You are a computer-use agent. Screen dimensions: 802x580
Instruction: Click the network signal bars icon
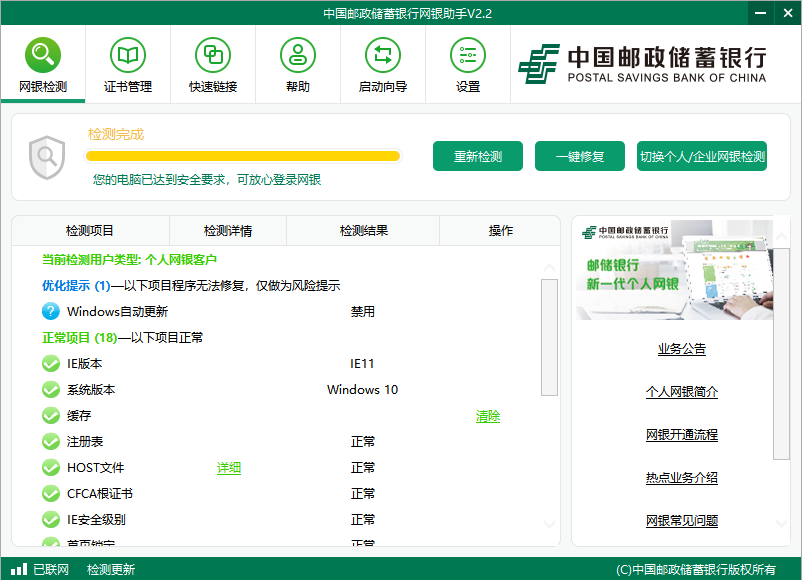[x=19, y=569]
